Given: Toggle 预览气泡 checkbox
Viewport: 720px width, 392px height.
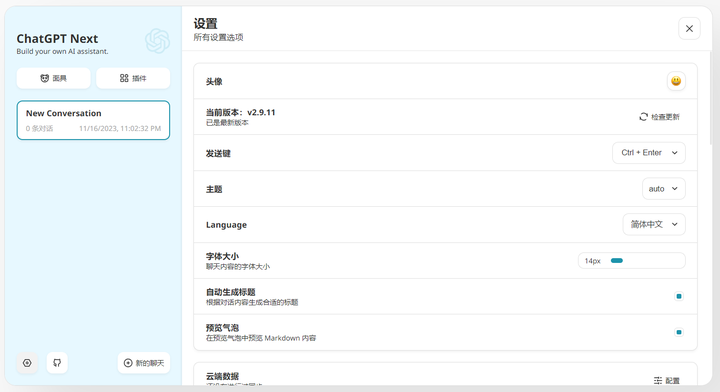Looking at the screenshot, I should (679, 332).
